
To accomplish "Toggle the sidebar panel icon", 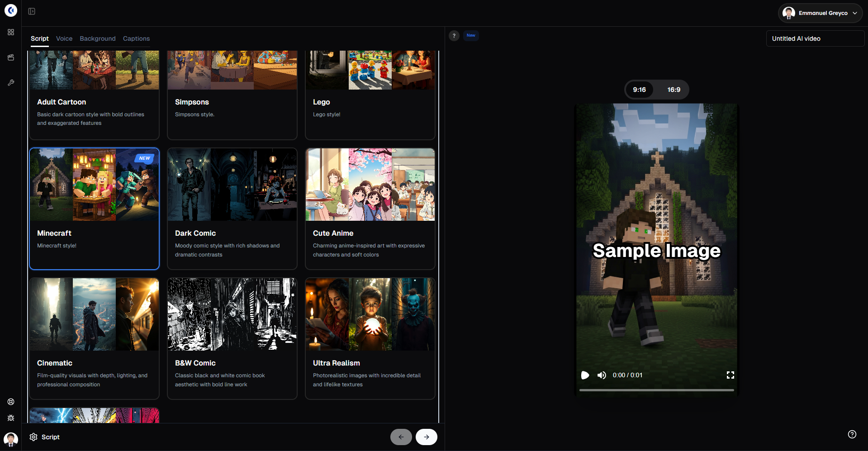I will point(32,11).
